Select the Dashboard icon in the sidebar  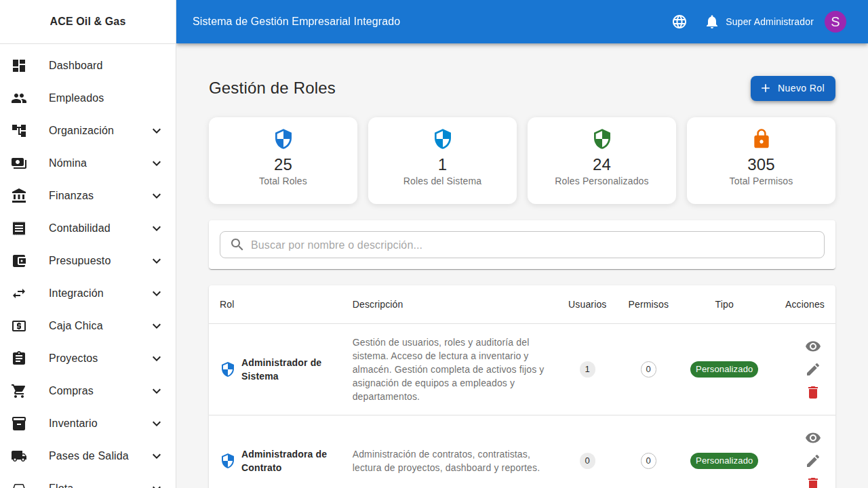[19, 66]
